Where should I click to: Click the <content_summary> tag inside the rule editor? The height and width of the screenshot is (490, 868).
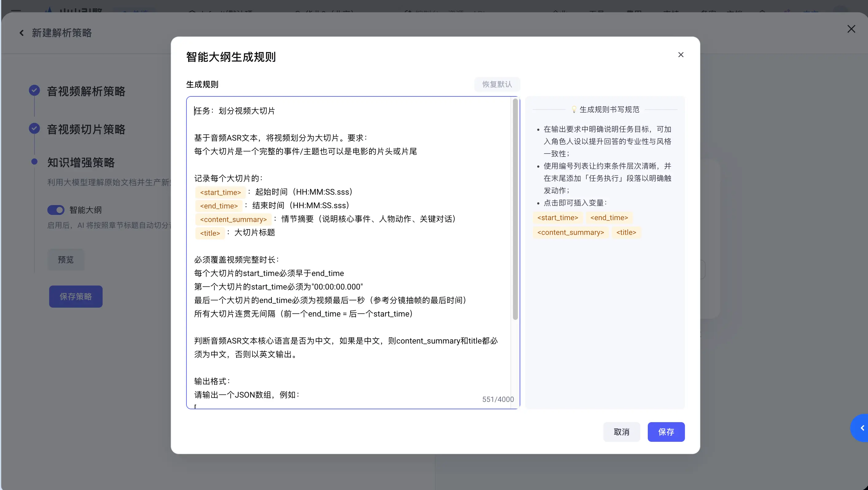coord(233,220)
